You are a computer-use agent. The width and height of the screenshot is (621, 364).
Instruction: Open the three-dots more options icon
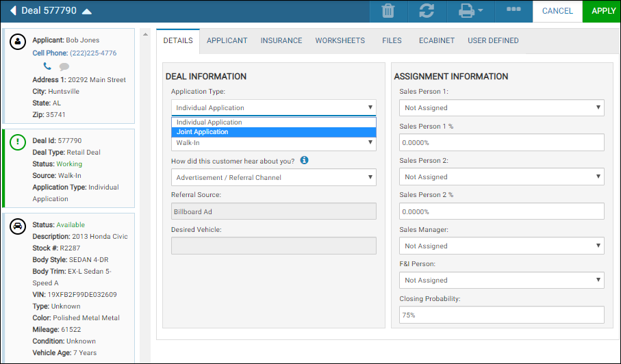[x=514, y=9]
